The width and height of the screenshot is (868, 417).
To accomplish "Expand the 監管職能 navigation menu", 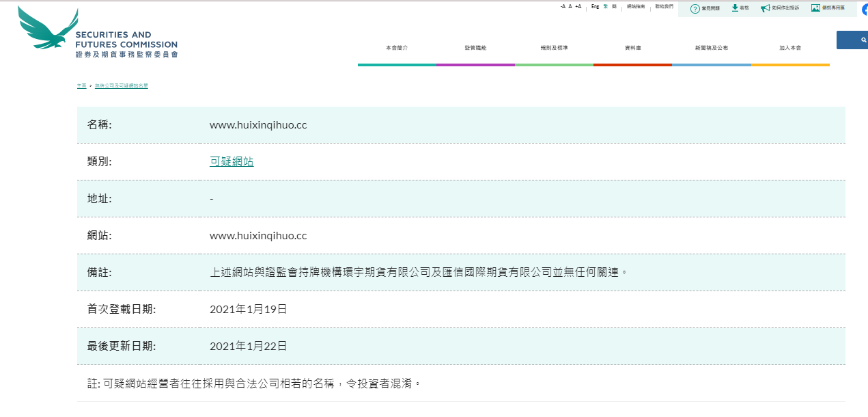I will (475, 48).
